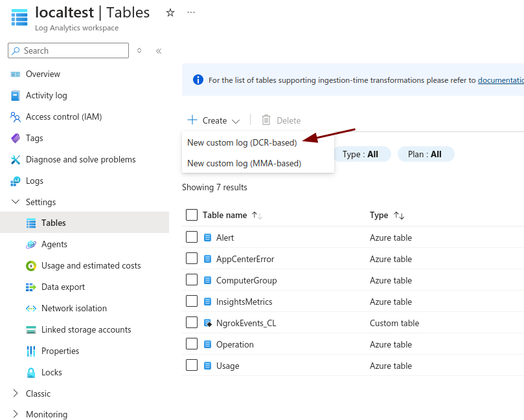Open Diagnose and solve problems
This screenshot has width=524, height=420.
pyautogui.click(x=80, y=159)
